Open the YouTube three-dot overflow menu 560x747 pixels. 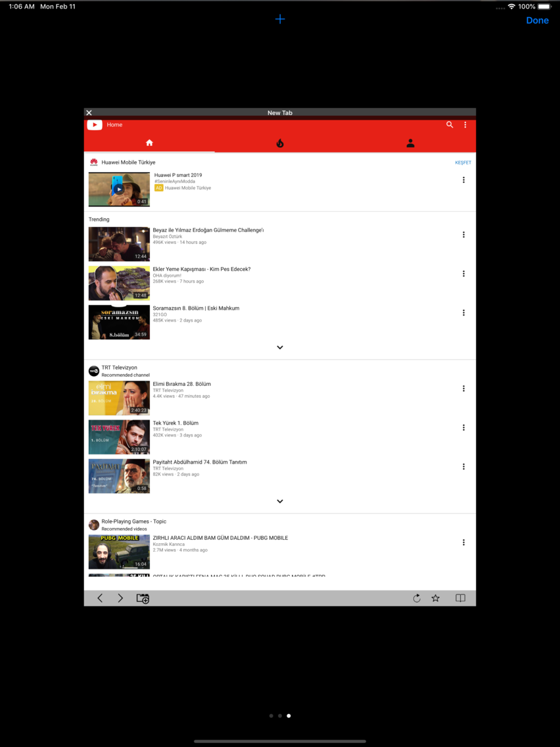(465, 124)
